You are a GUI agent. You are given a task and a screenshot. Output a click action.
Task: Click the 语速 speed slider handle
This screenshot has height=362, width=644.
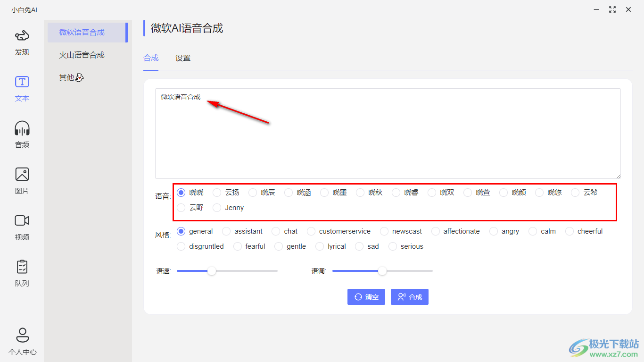coord(212,271)
